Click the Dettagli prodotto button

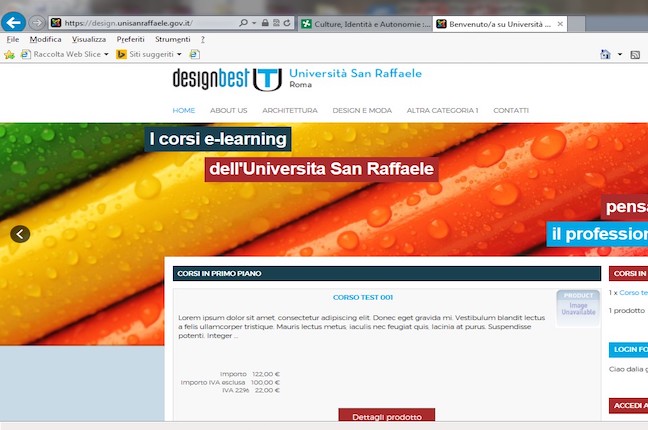coord(387,416)
